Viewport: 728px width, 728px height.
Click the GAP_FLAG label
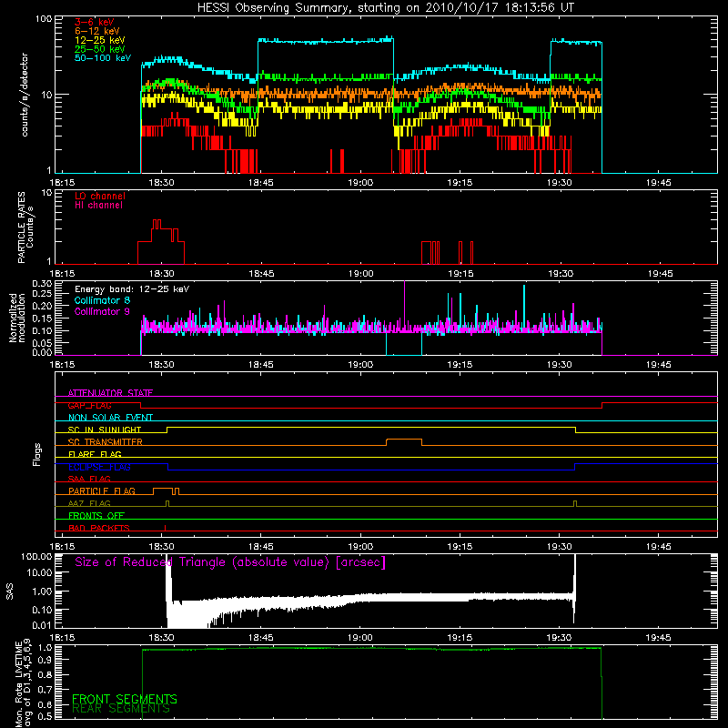(89, 405)
